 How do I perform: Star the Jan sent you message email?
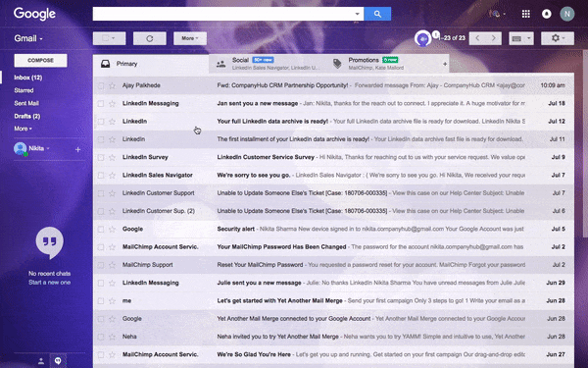point(112,104)
